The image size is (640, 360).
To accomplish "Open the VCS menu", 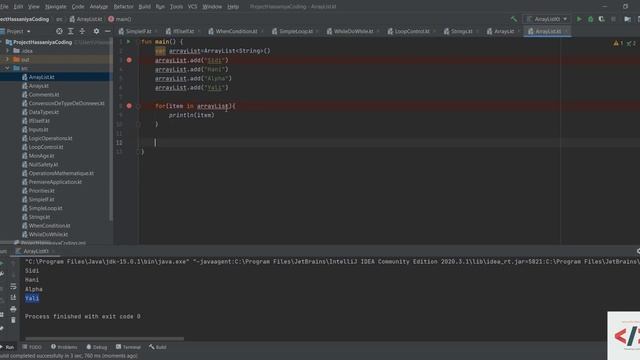I will [x=192, y=7].
